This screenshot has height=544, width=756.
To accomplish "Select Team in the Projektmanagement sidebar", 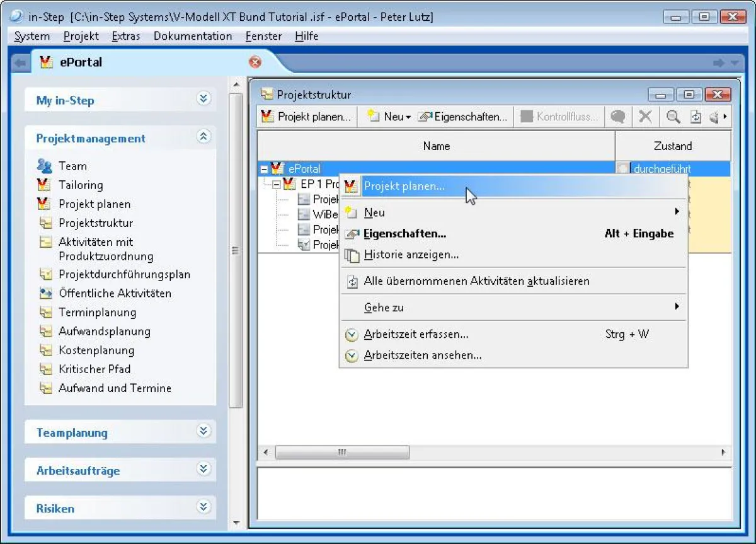I will click(x=72, y=166).
